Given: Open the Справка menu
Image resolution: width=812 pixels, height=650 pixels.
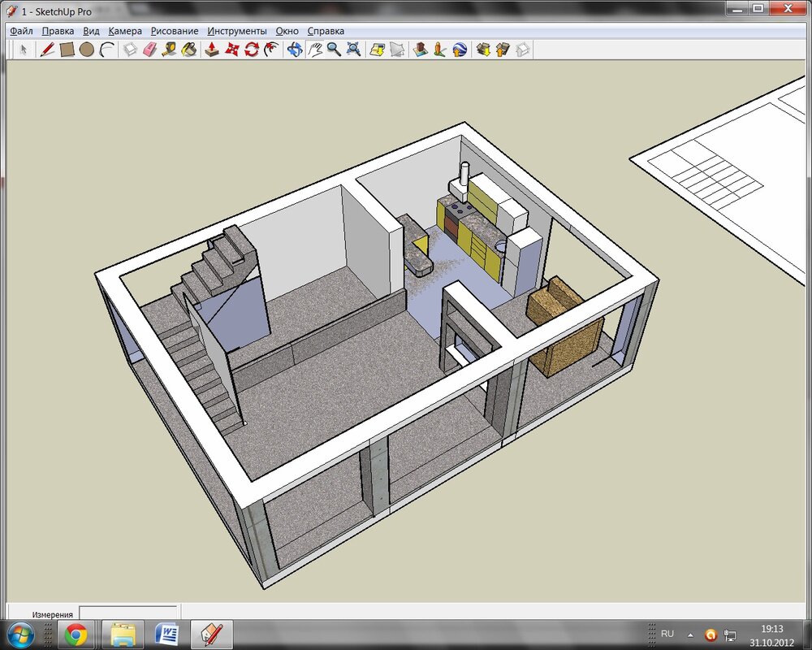Looking at the screenshot, I should pyautogui.click(x=326, y=31).
